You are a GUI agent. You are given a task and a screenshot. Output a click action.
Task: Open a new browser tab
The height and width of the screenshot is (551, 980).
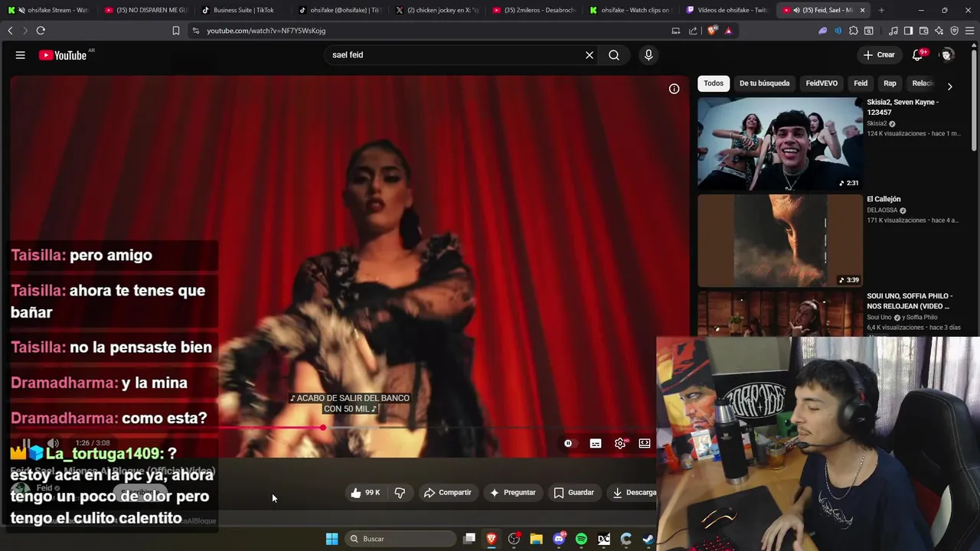pos(881,10)
